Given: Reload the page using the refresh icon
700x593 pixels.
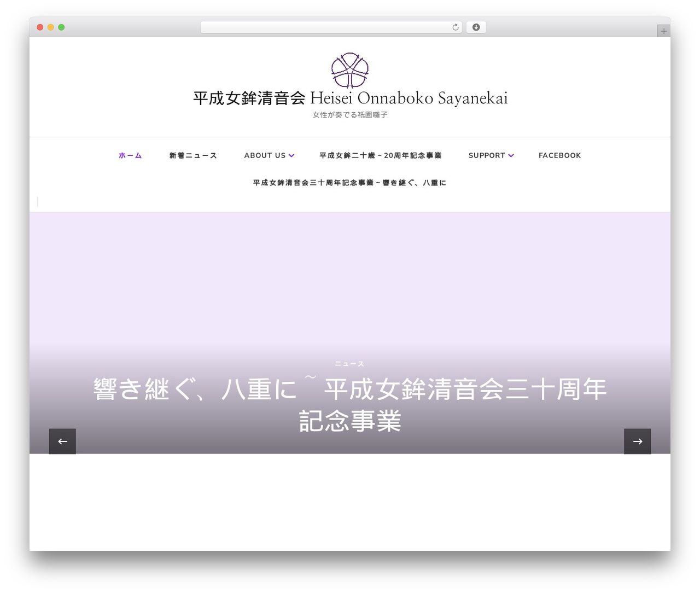Looking at the screenshot, I should tap(455, 27).
